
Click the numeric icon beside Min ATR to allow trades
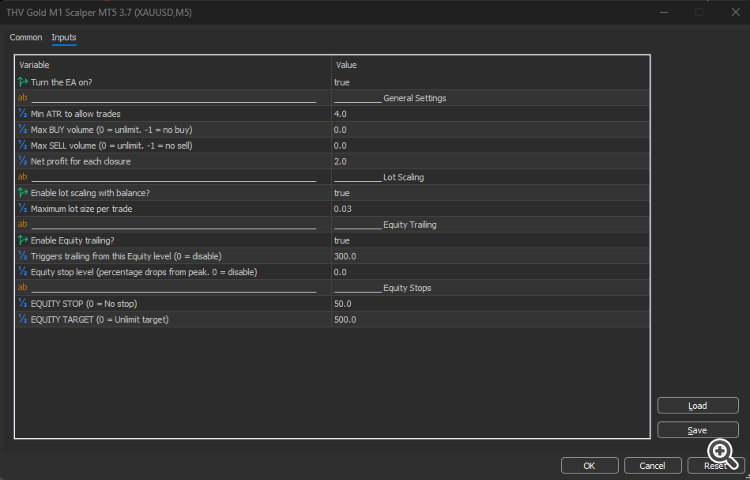coord(23,114)
